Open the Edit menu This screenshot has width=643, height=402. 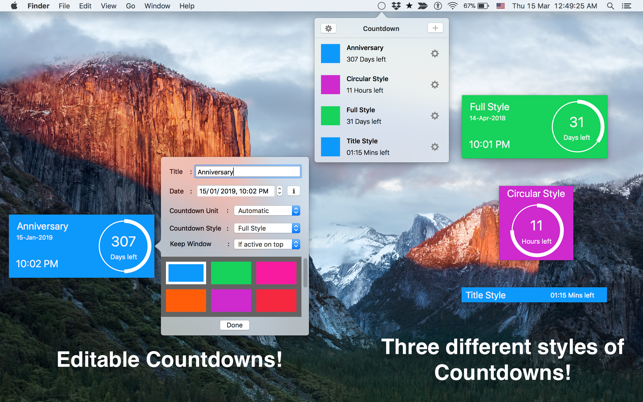pyautogui.click(x=85, y=6)
